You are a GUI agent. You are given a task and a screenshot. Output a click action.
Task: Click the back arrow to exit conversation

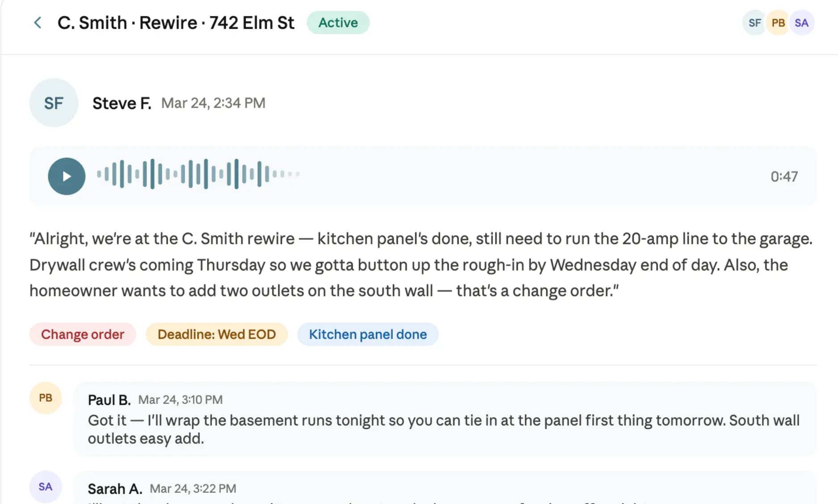[38, 22]
